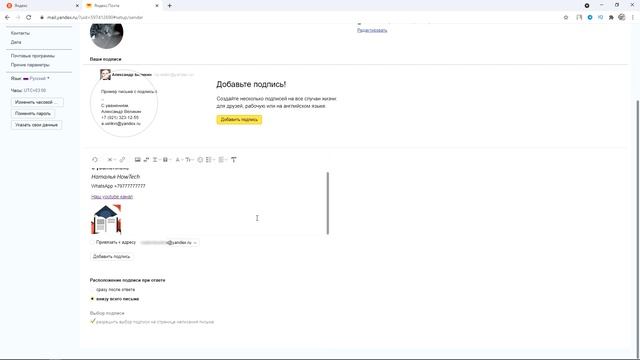The image size is (640, 360).
Task: Open the browser extensions puzzle icon
Action: [611, 18]
